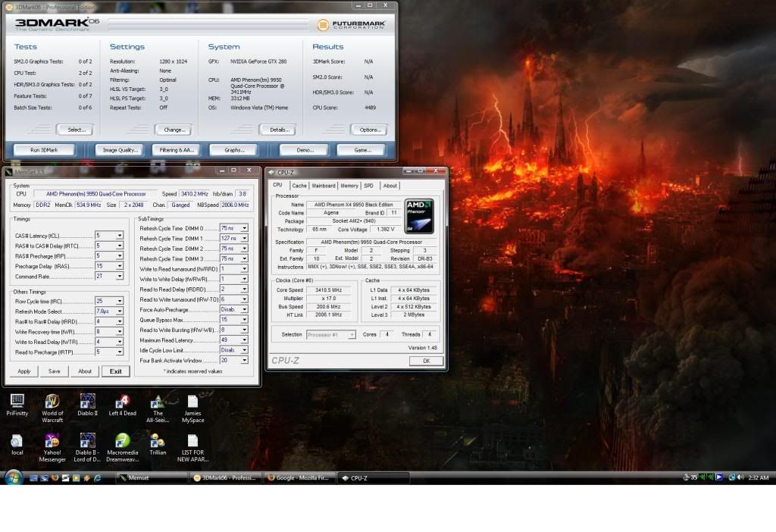This screenshot has width=776, height=532.
Task: Click the AMD Phenom logo in CPU-Z
Action: [419, 216]
